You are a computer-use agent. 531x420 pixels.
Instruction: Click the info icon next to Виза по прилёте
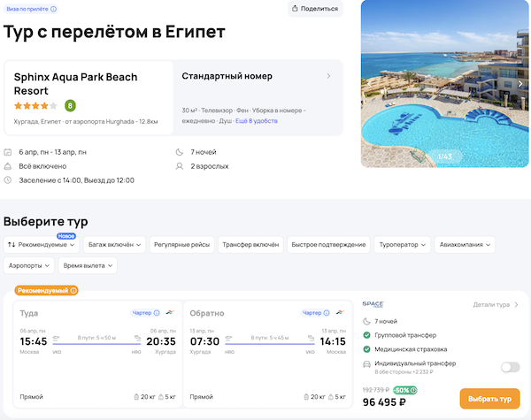(x=54, y=9)
